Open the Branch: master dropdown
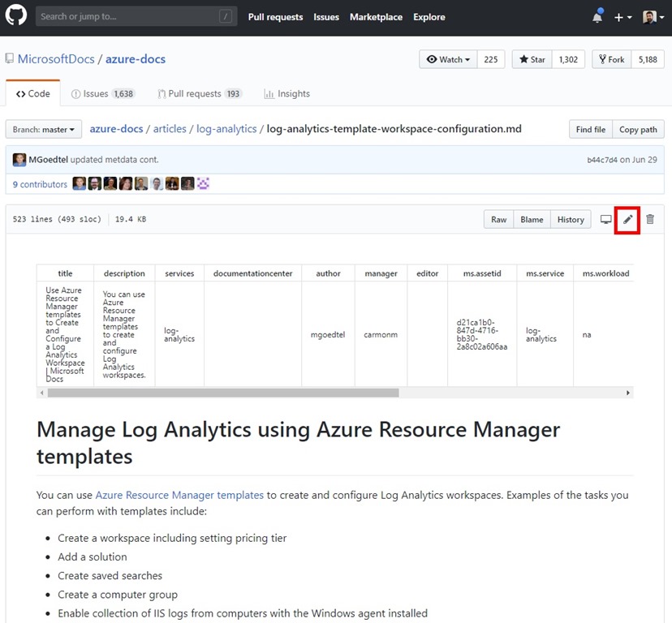Screen dimensions: 672x623 pyautogui.click(x=44, y=130)
